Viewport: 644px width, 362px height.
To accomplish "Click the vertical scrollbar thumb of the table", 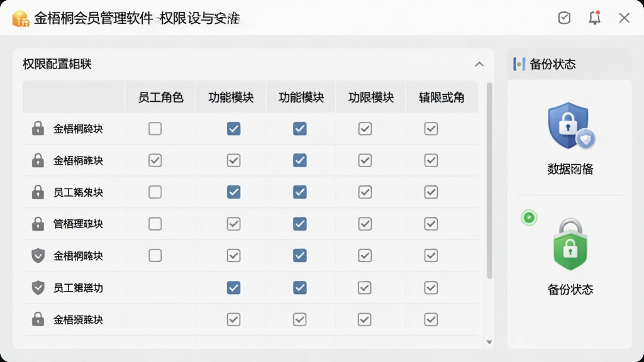I will (x=489, y=180).
